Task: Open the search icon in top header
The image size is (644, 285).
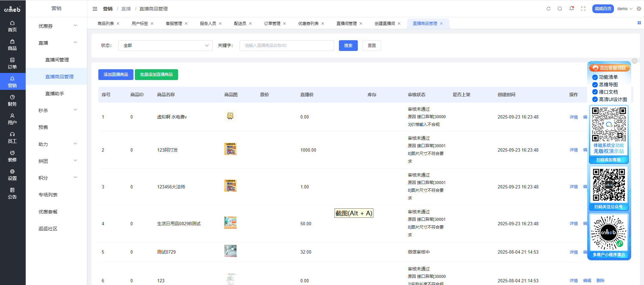Action: [x=560, y=9]
